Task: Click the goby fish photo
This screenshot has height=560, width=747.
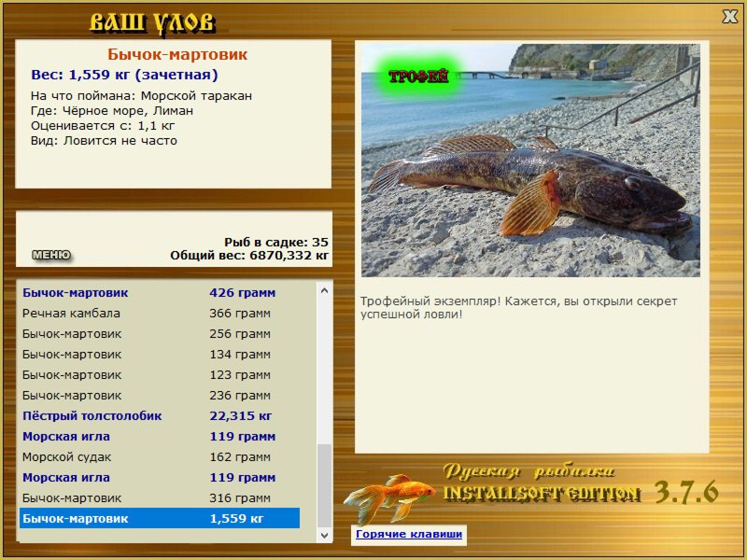Action: point(530,161)
